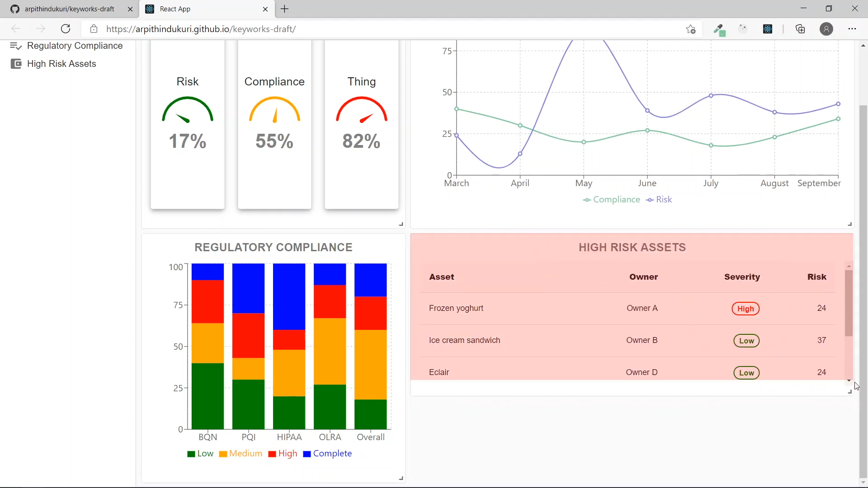The width and height of the screenshot is (868, 488).
Task: Open a new browser tab
Action: tap(285, 9)
